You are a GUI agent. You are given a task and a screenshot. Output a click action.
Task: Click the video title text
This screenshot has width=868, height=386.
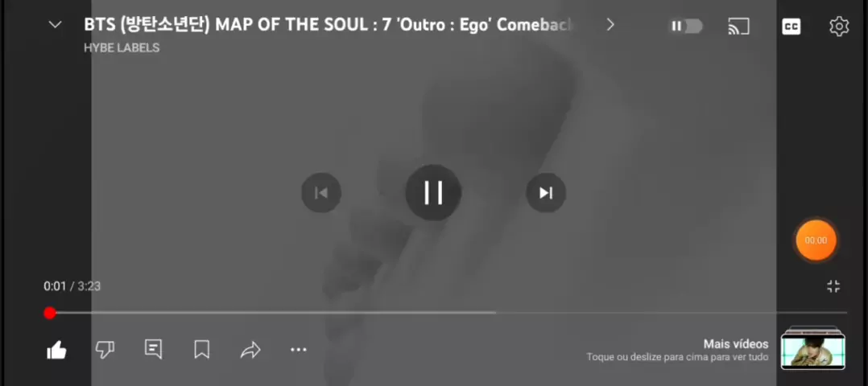[327, 25]
